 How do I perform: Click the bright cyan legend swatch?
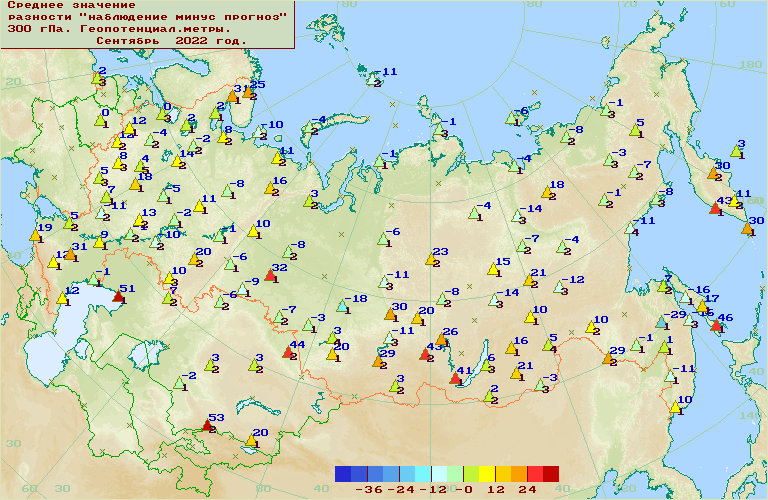click(x=423, y=474)
